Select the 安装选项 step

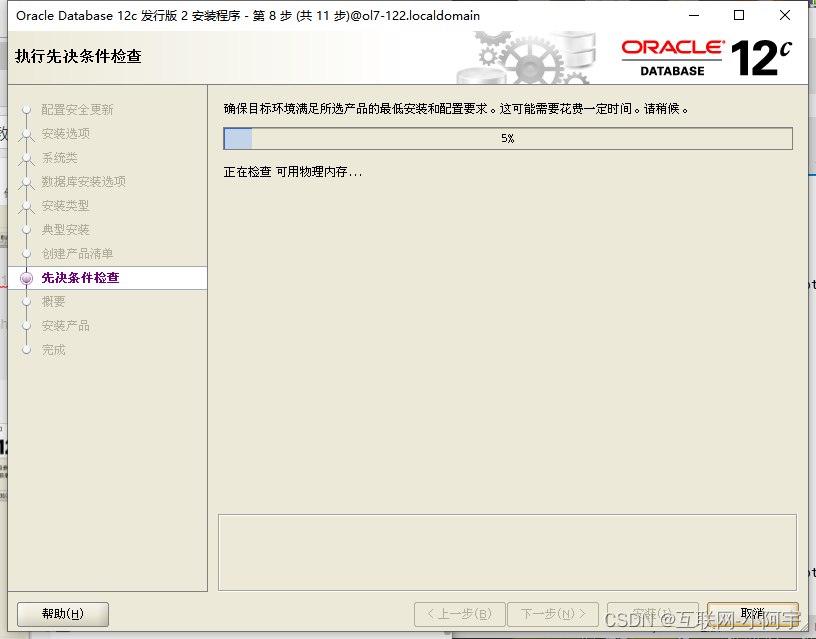[66, 134]
